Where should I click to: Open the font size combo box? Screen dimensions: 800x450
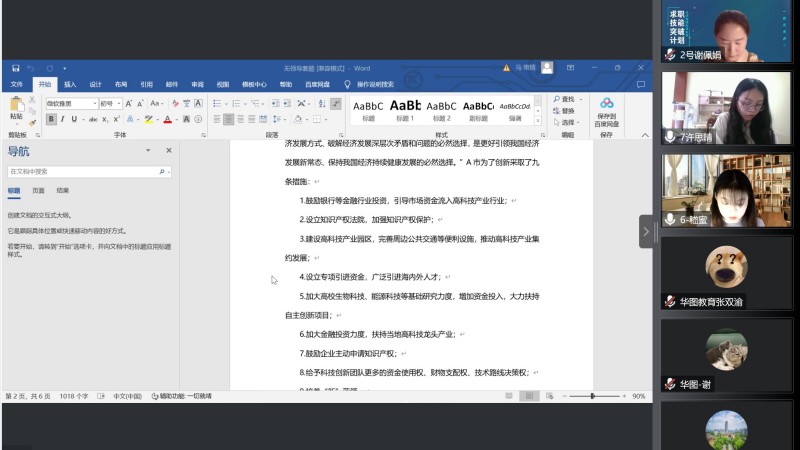coord(111,104)
